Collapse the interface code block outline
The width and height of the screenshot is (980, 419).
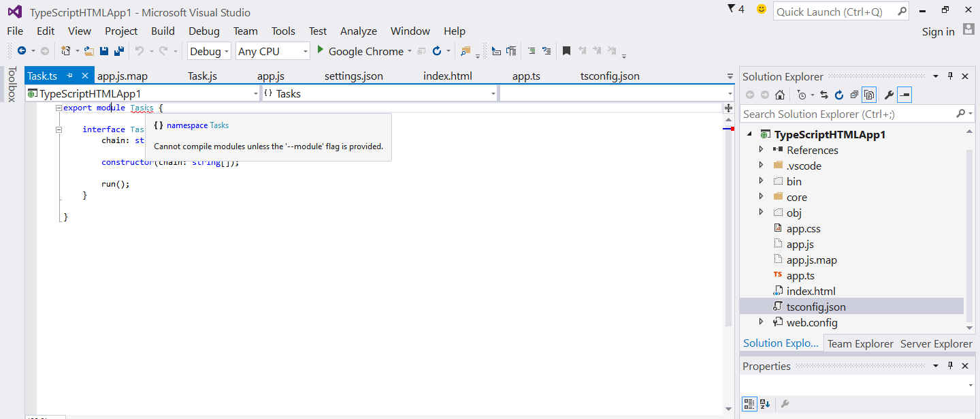pos(59,129)
